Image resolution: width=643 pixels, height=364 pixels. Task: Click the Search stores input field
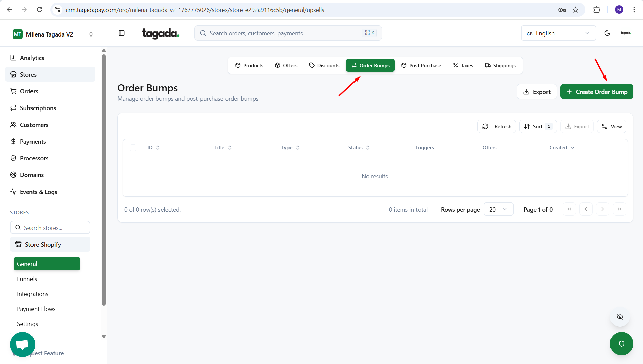pyautogui.click(x=50, y=228)
